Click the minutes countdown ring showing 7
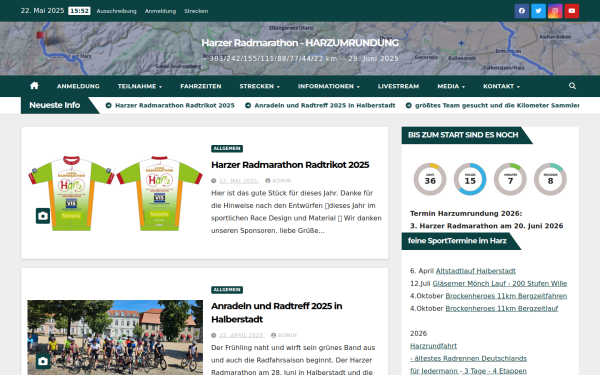This screenshot has width=600, height=375. [x=510, y=179]
